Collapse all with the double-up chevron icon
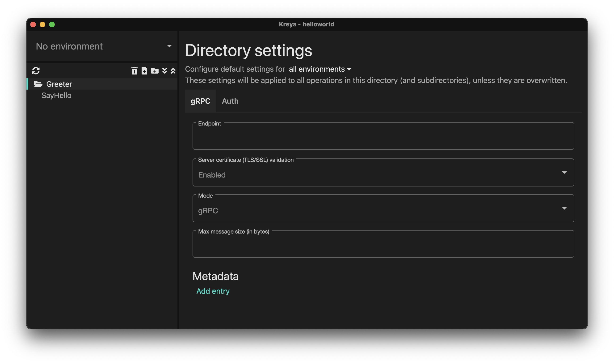The image size is (614, 364). coord(173,71)
